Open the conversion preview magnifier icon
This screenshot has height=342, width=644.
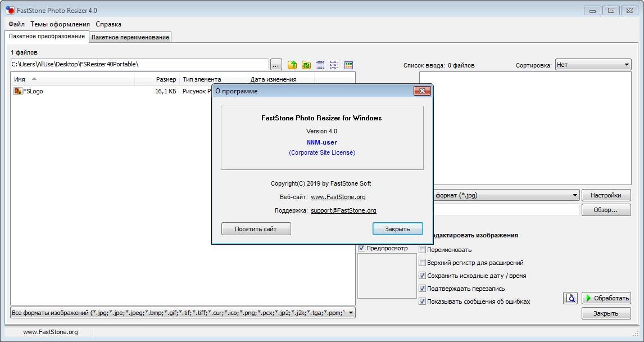pyautogui.click(x=570, y=298)
